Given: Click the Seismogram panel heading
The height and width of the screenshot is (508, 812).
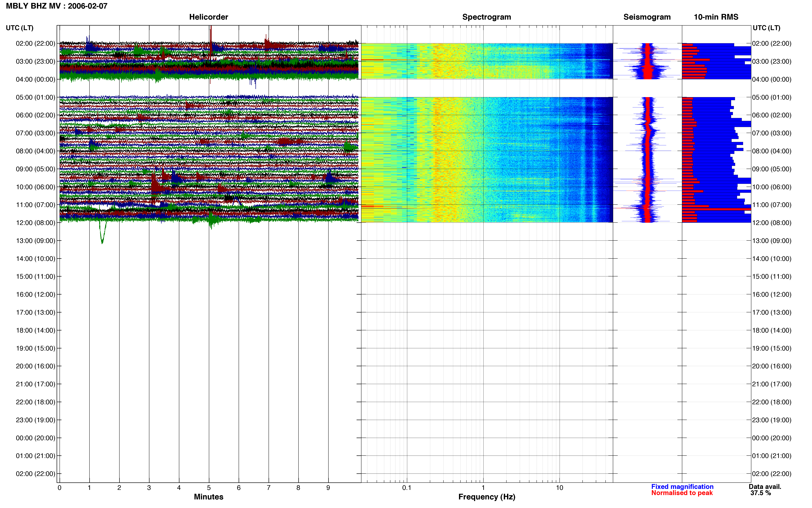Looking at the screenshot, I should (x=647, y=17).
